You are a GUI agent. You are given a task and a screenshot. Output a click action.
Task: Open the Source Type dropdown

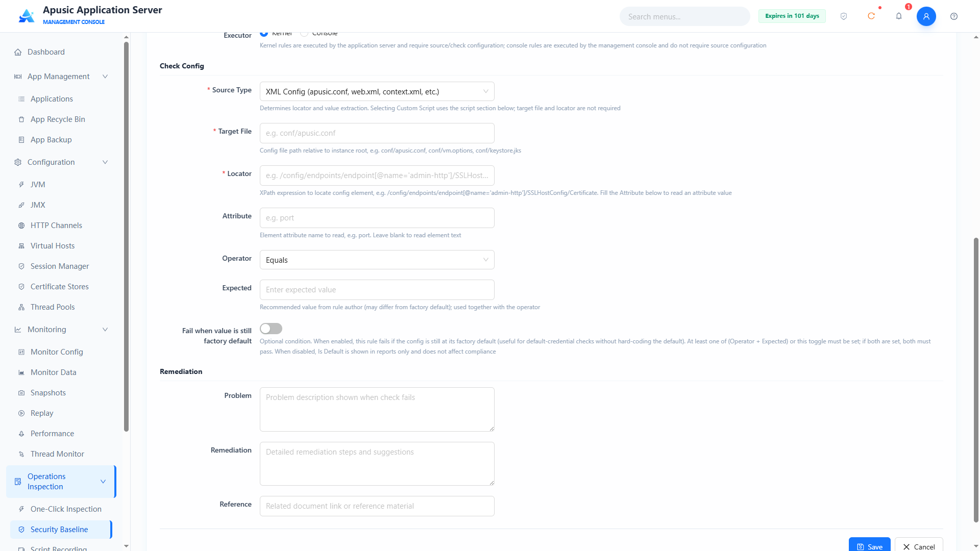point(377,92)
